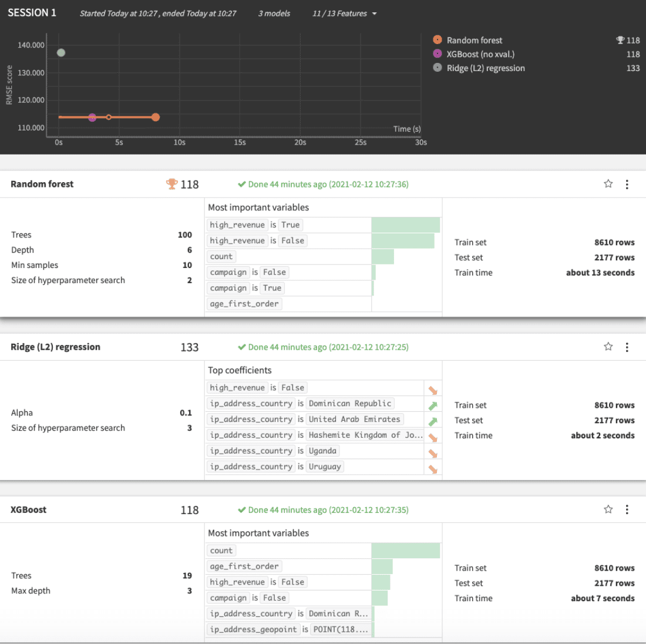Click the orange Random forest point on the chart
646x644 pixels.
pyautogui.click(x=155, y=117)
